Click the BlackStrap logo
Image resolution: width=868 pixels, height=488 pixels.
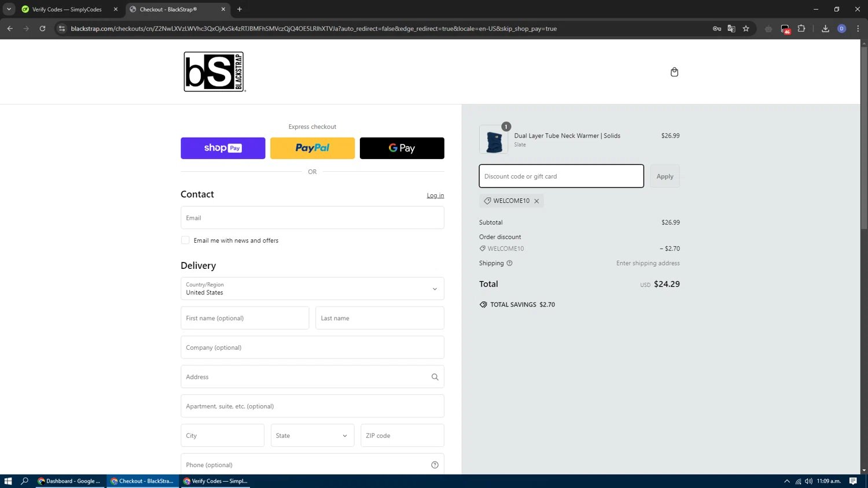coord(215,72)
